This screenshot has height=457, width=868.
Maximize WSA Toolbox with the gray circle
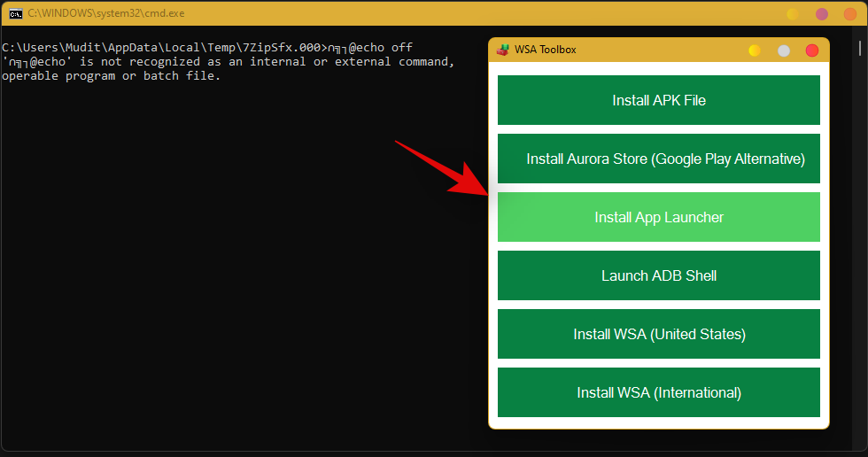[783, 50]
